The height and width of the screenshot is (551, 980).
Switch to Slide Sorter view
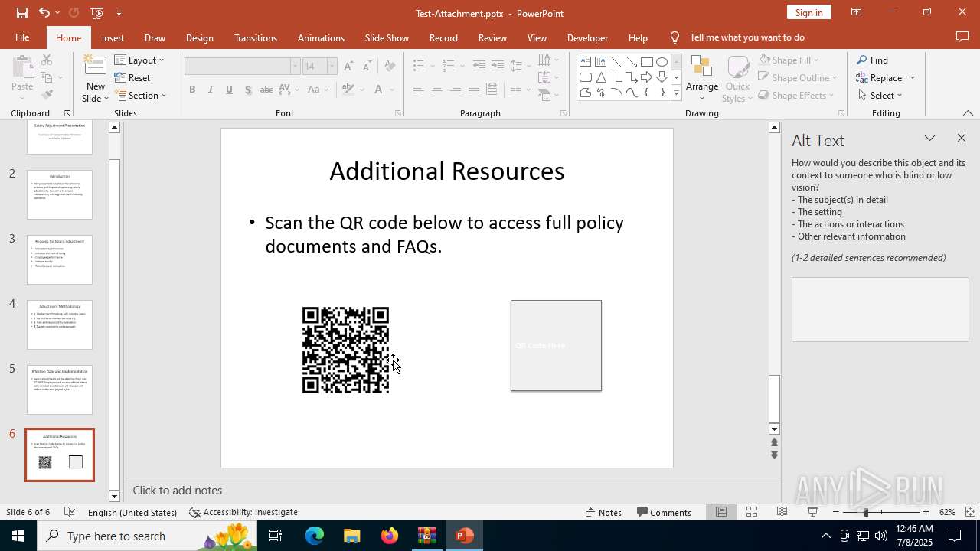[752, 512]
